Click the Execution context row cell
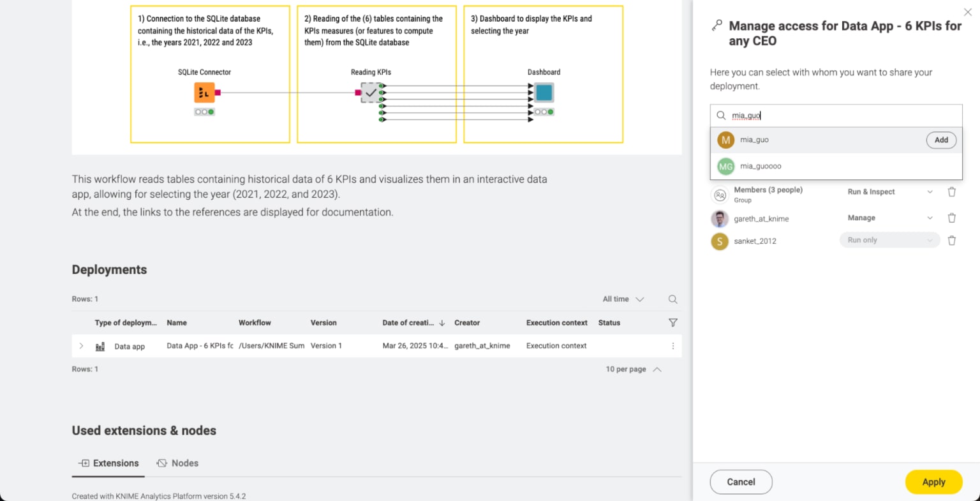This screenshot has height=501, width=980. pos(556,346)
